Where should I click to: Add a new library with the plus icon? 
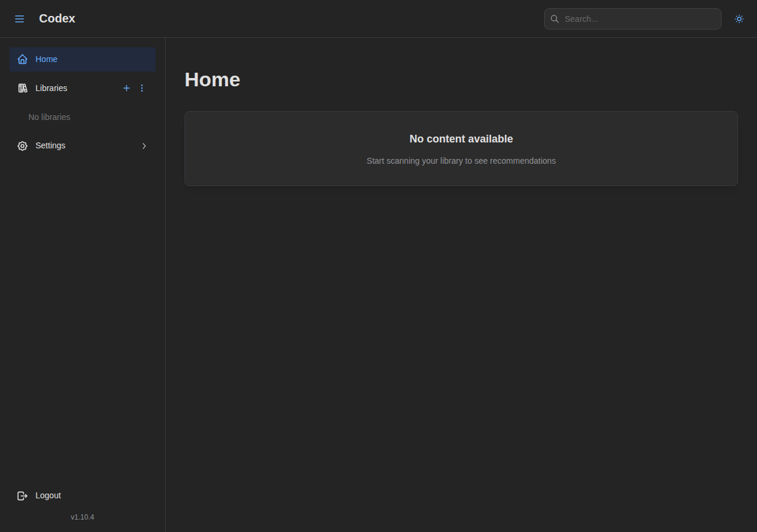(127, 88)
